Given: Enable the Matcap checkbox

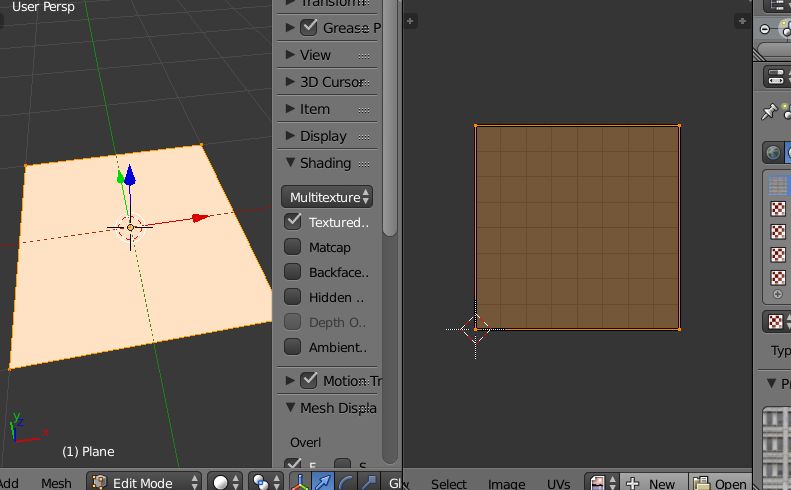Looking at the screenshot, I should [293, 247].
